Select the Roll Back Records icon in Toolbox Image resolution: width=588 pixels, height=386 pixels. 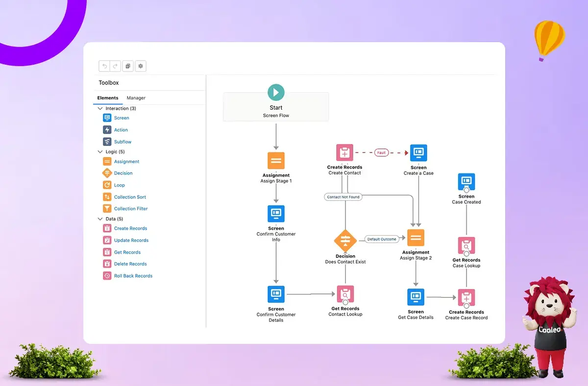tap(107, 276)
